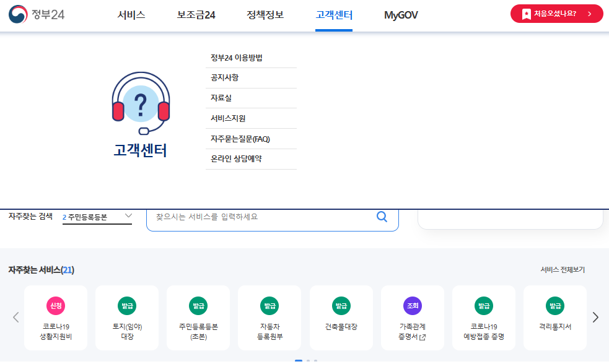Click the 자주찾는 서비스(21) heading

pos(41,270)
